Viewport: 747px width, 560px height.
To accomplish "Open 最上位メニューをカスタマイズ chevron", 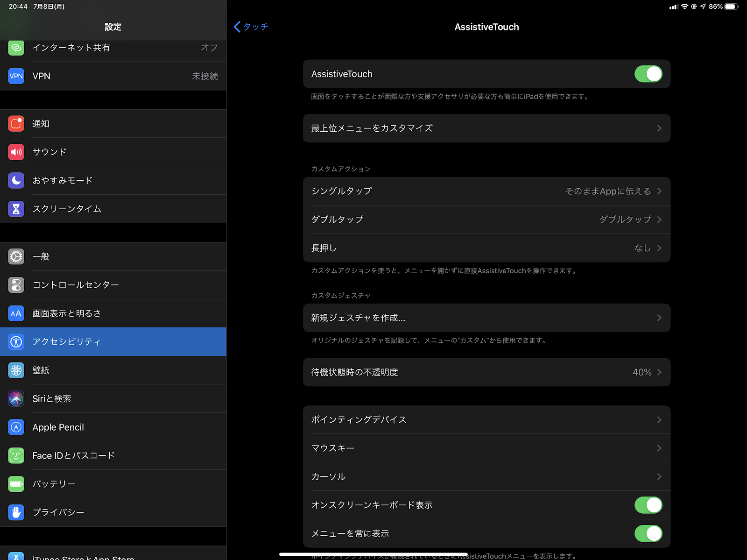I will pyautogui.click(x=659, y=128).
